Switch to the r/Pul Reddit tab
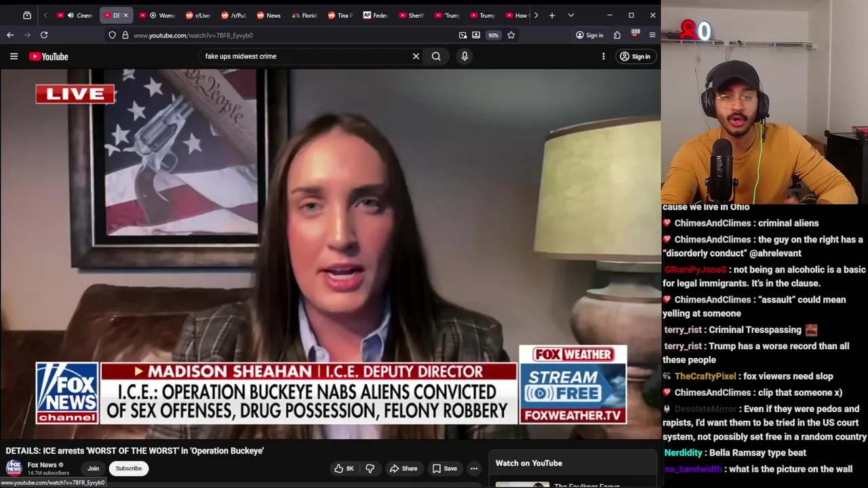Screen dimensions: 868x488 click(234, 15)
